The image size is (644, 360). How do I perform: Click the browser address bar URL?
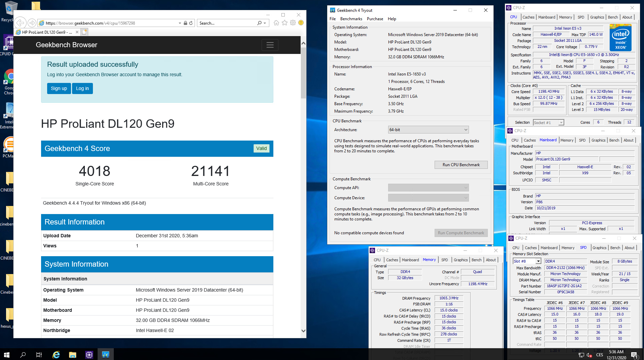[x=90, y=23]
